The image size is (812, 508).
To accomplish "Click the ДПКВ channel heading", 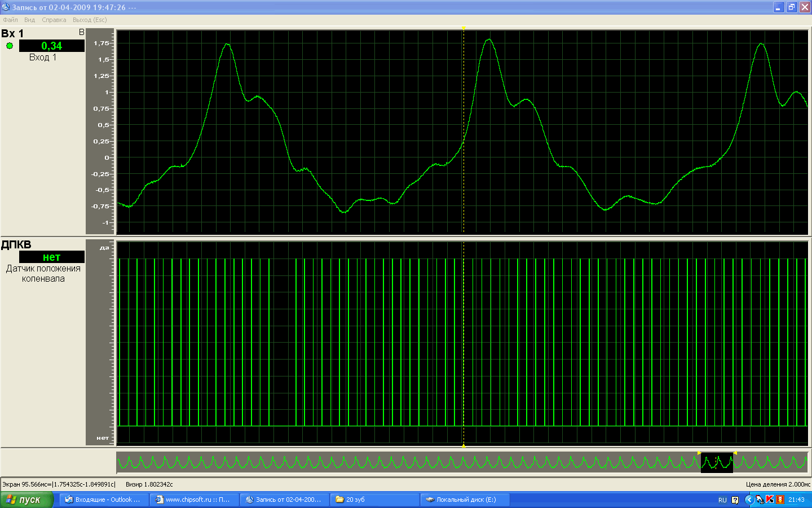I will [x=16, y=244].
